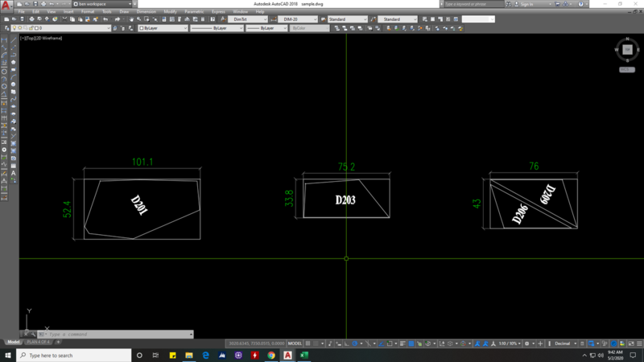The width and height of the screenshot is (644, 362).
Task: Open the Format menu
Action: (88, 12)
